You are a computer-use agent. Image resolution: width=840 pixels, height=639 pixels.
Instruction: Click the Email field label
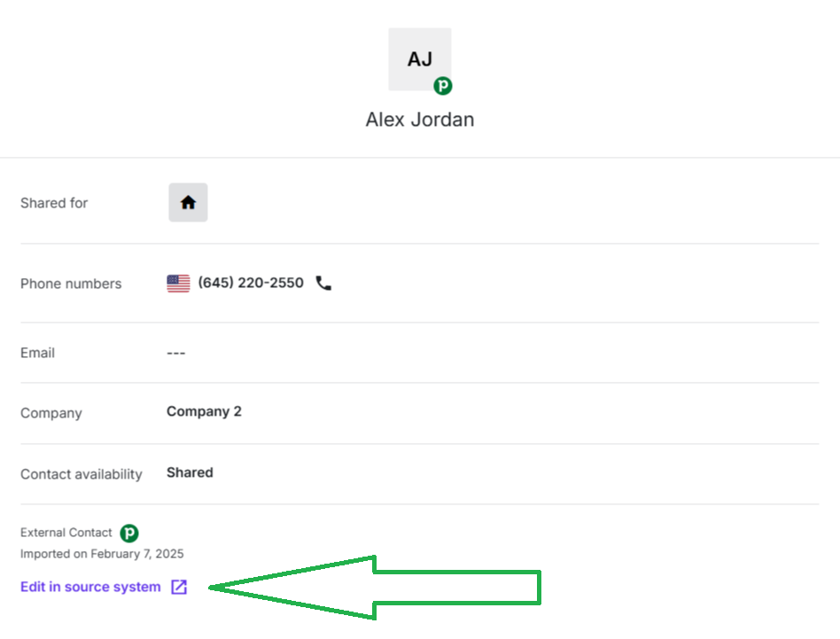point(37,353)
